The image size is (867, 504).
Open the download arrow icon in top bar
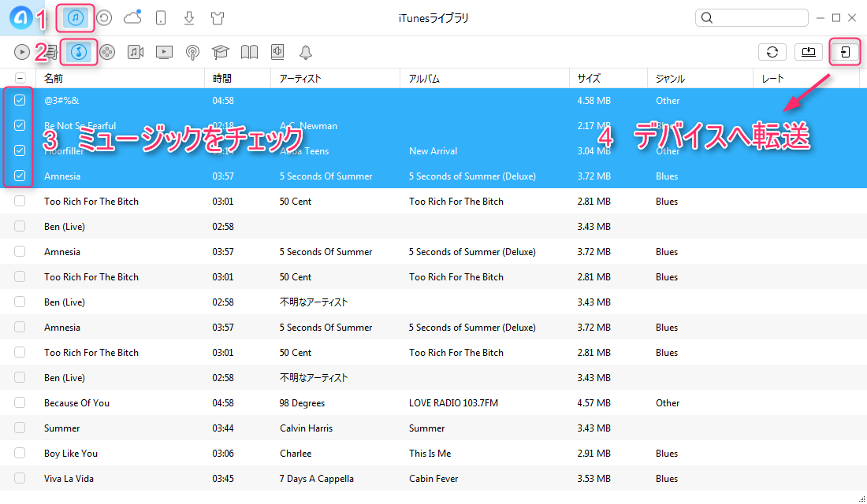(x=189, y=18)
